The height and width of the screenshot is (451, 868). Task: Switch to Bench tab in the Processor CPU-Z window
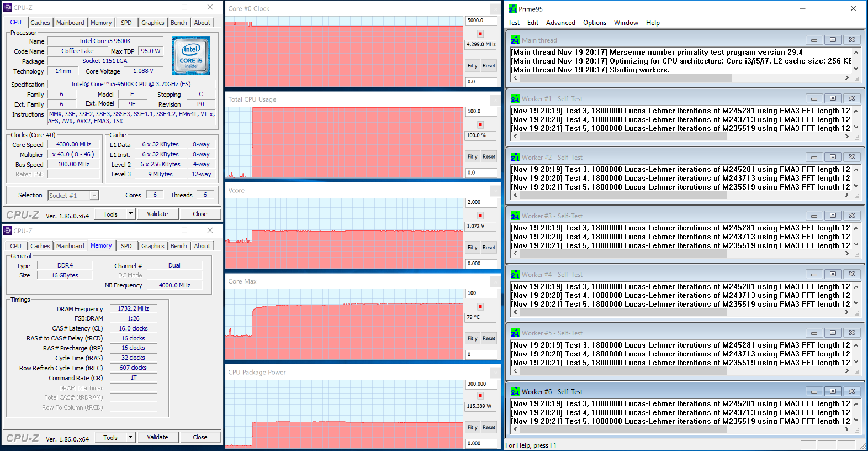click(x=178, y=23)
